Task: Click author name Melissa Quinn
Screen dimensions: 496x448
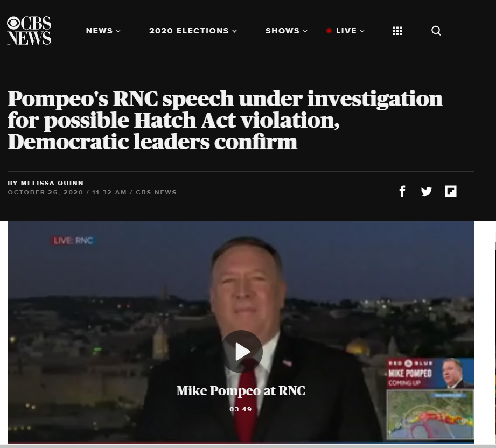Action: [x=52, y=183]
